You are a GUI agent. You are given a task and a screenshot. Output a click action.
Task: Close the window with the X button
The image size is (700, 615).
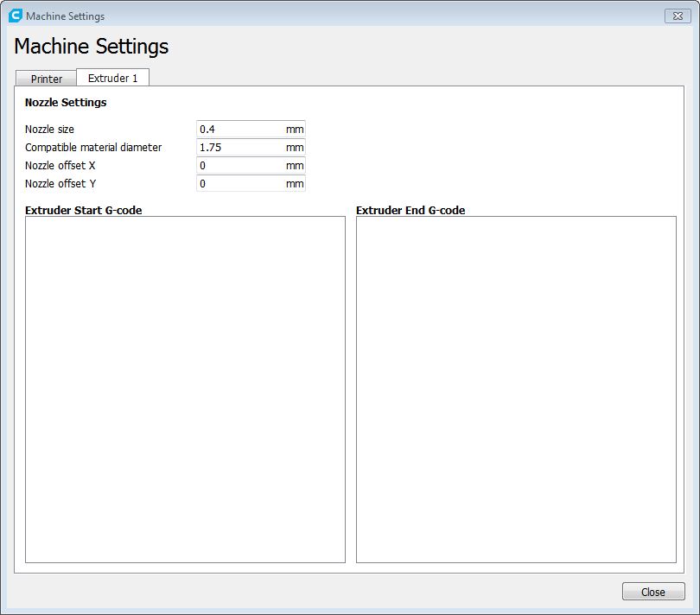(677, 16)
